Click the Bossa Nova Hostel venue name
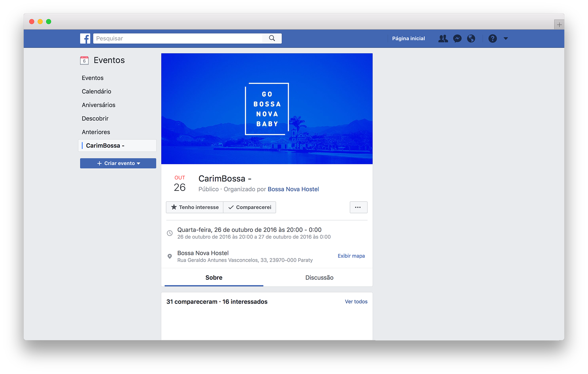Viewport: 588px width, 374px height. coord(203,253)
